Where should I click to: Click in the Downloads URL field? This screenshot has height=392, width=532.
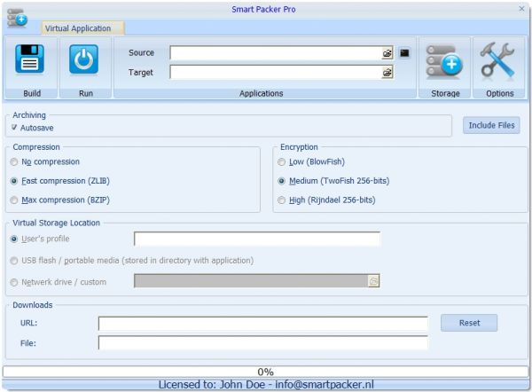click(x=263, y=324)
